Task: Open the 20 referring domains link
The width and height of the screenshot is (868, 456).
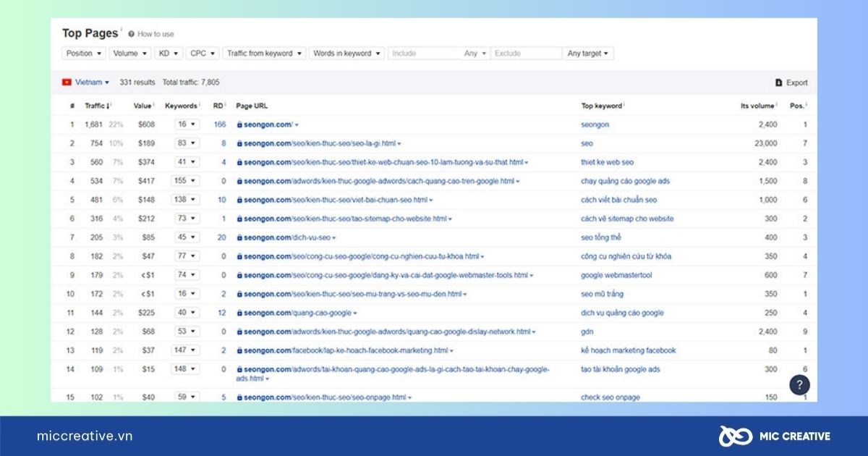Action: [x=221, y=237]
